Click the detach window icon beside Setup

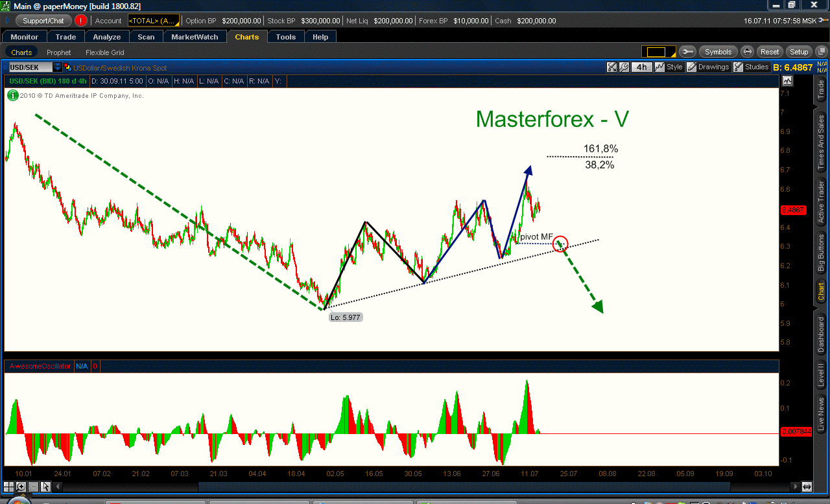820,52
